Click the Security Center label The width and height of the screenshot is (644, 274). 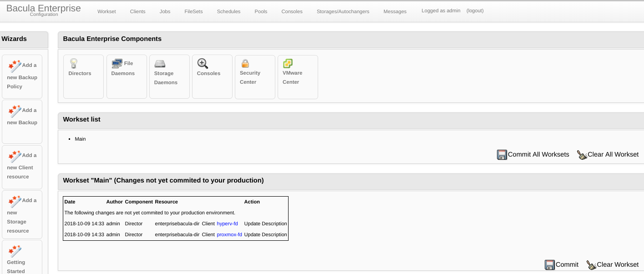(x=250, y=77)
